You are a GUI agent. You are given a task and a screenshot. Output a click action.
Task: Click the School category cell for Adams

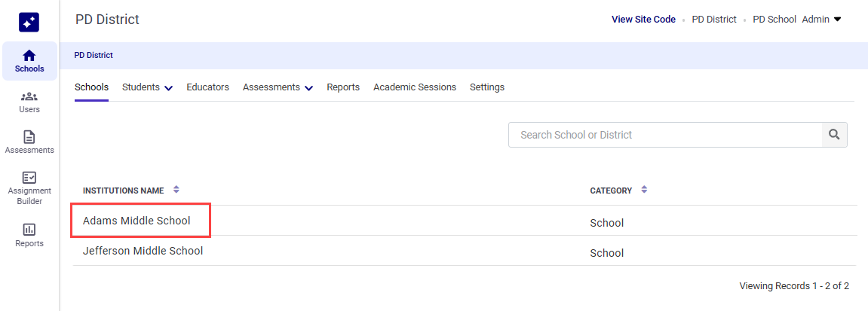coord(607,223)
